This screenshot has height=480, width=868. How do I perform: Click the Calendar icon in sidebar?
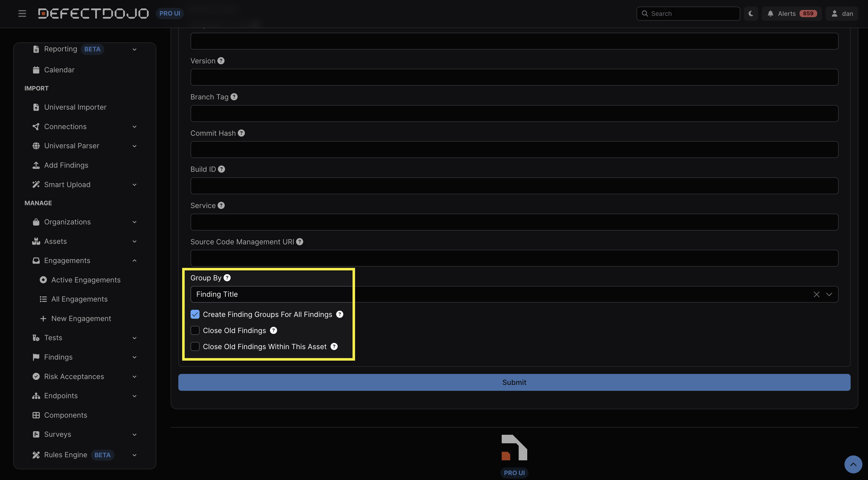pyautogui.click(x=36, y=70)
